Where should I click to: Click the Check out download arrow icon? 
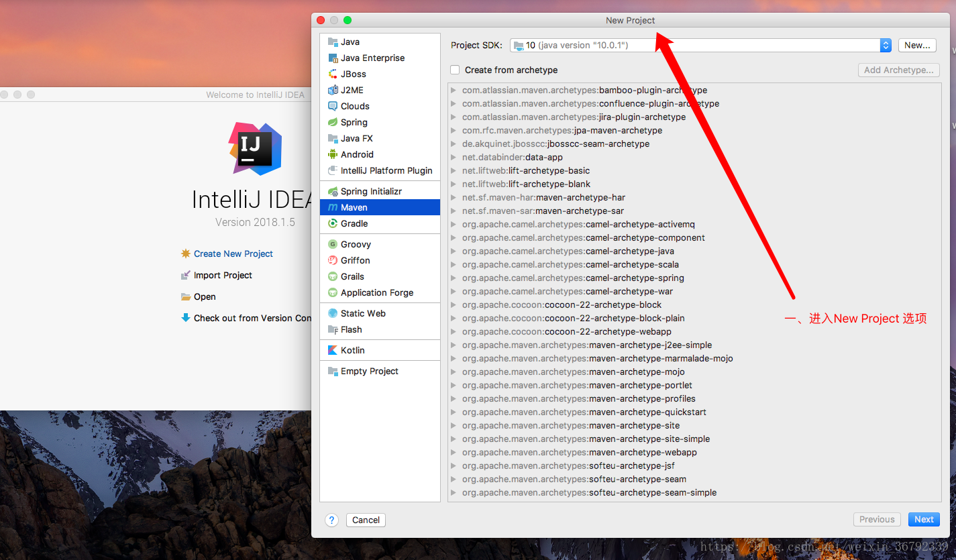(186, 318)
